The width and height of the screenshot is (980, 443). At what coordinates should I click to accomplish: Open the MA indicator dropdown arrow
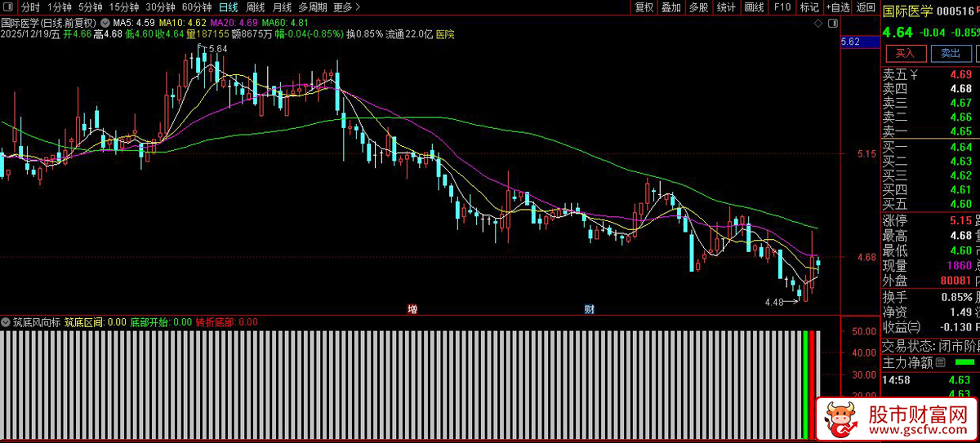coord(105,22)
